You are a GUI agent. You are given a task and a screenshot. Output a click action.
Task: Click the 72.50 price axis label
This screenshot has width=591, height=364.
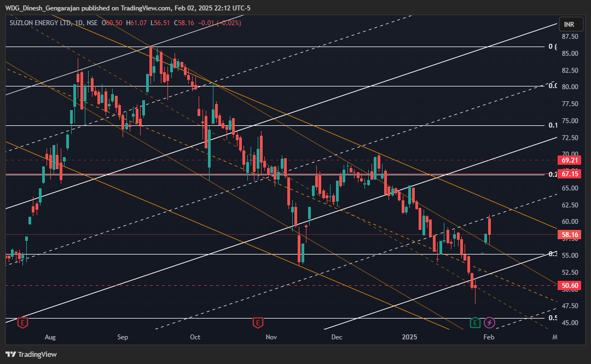coord(570,138)
